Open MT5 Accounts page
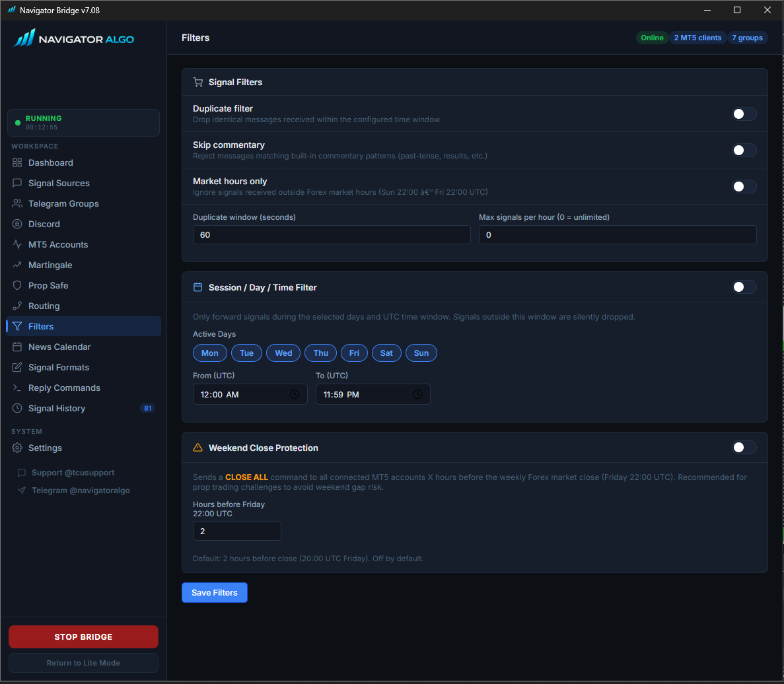 [x=83, y=245]
